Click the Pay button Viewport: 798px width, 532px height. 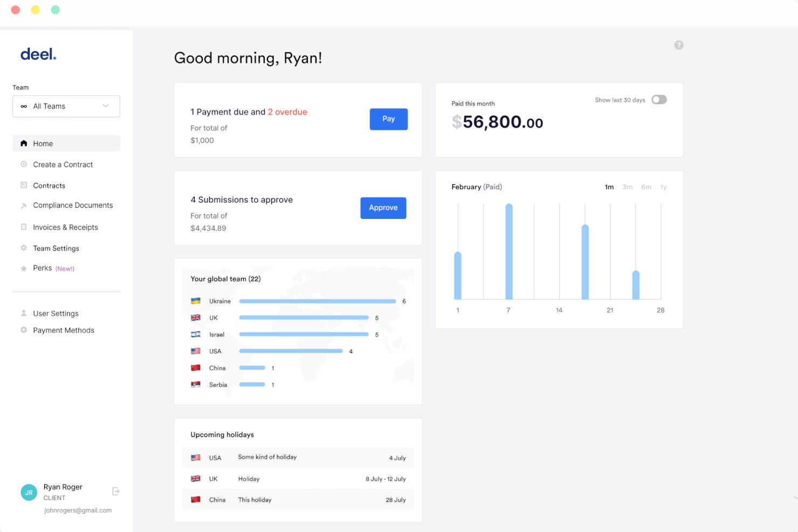coord(388,119)
